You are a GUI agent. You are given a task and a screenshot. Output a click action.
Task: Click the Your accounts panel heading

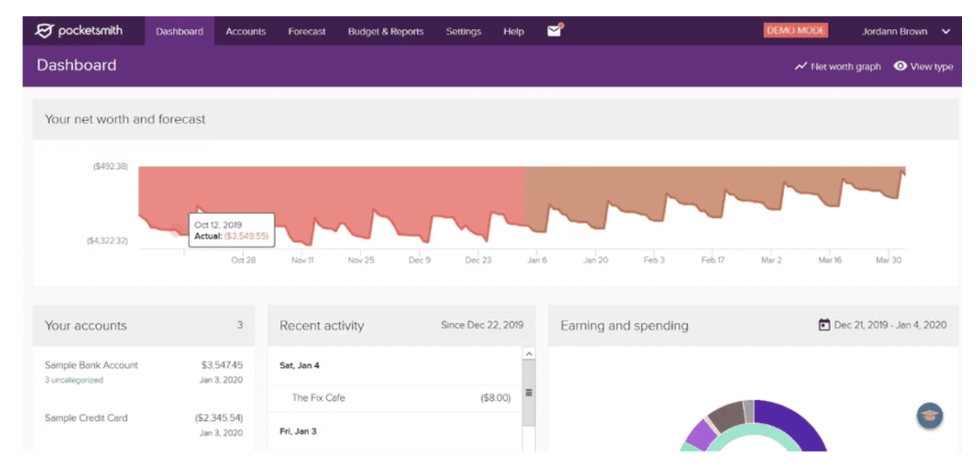coord(86,326)
